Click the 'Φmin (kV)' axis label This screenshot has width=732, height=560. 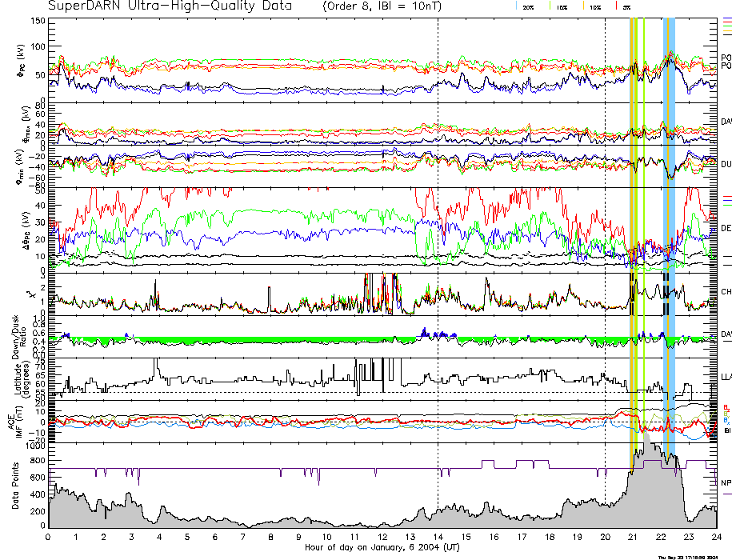point(21,166)
